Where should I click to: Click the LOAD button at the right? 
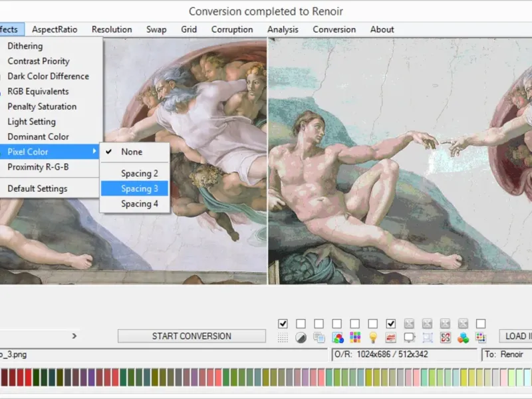pos(514,336)
